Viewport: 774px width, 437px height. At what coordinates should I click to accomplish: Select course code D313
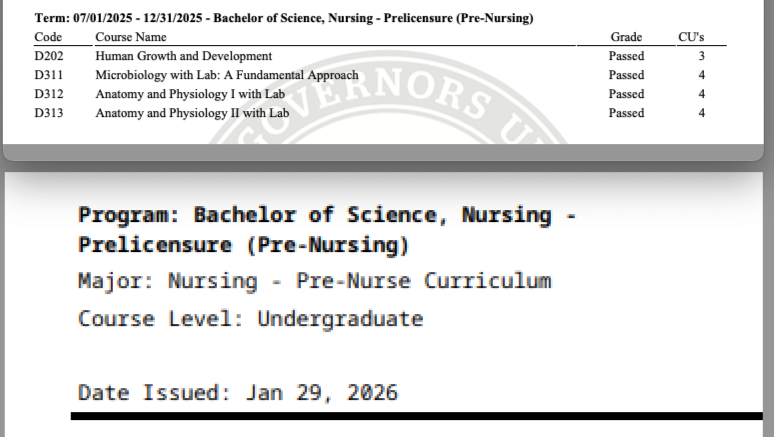pos(49,113)
